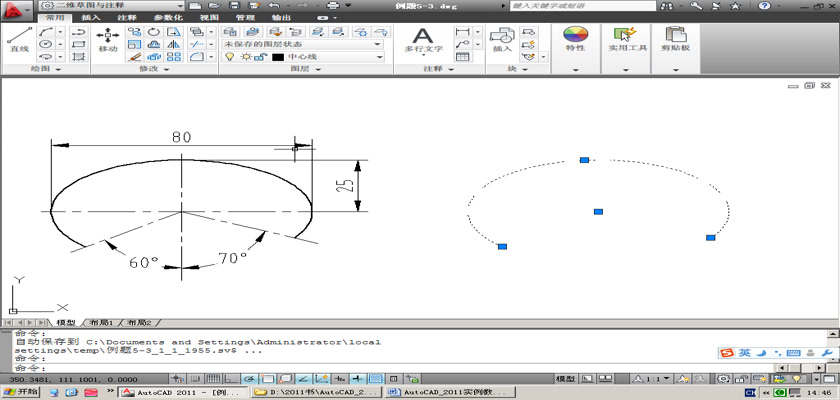Click the 模型 button in status bar
Image resolution: width=840 pixels, height=400 pixels.
[565, 379]
